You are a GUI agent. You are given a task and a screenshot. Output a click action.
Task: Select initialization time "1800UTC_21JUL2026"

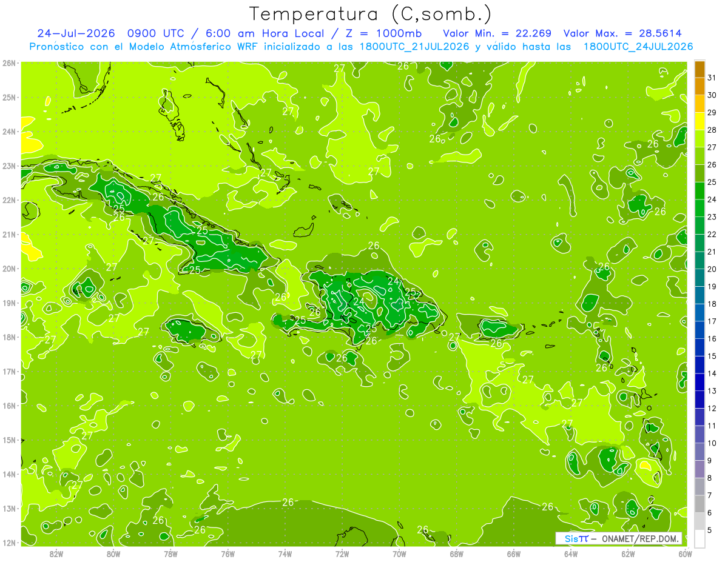click(414, 47)
